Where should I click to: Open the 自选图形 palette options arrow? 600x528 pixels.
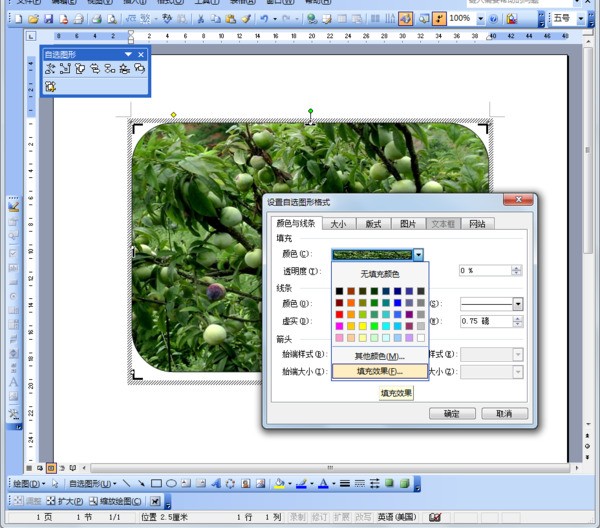click(128, 54)
